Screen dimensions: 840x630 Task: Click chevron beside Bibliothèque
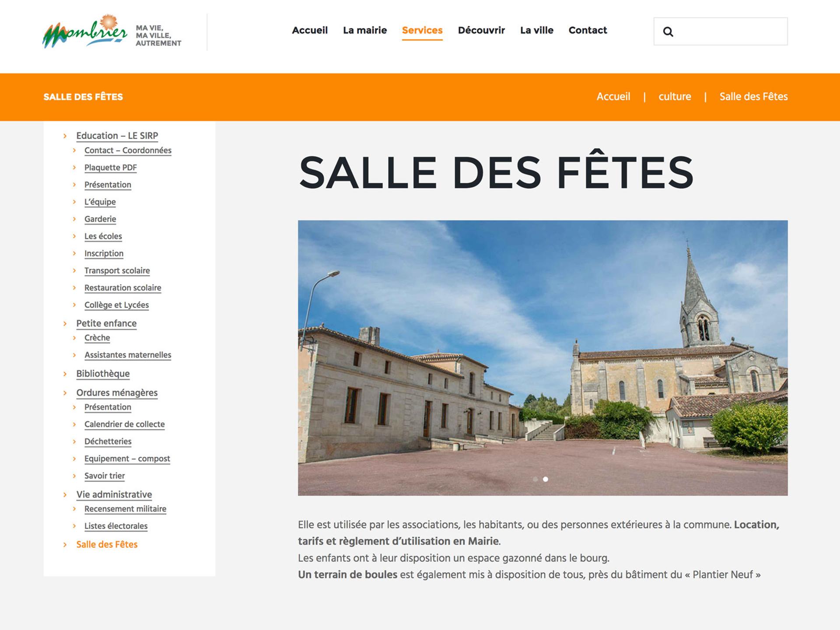click(65, 374)
